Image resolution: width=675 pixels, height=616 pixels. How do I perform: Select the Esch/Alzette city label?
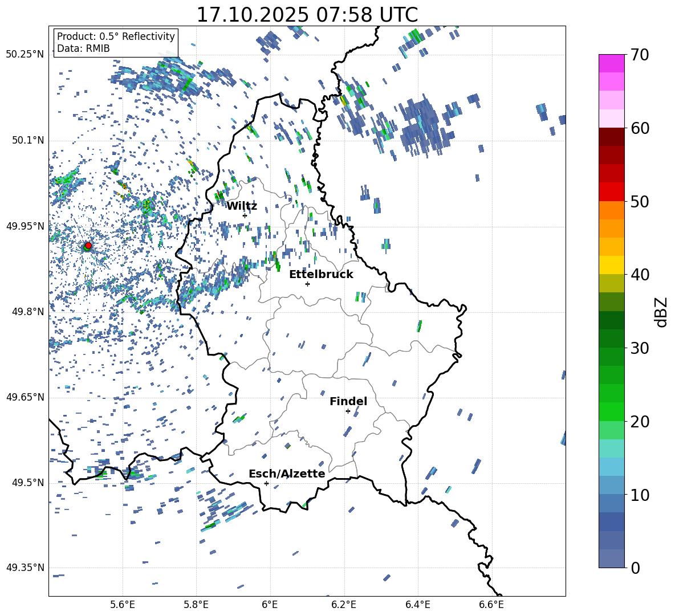click(x=287, y=474)
